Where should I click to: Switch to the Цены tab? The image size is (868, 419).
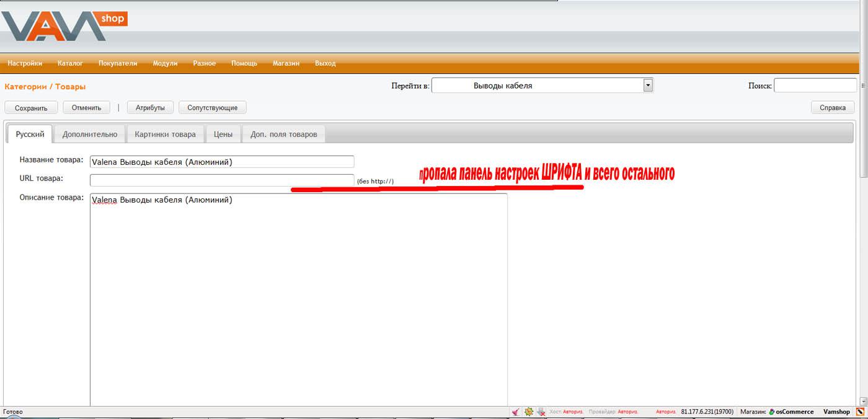[223, 134]
